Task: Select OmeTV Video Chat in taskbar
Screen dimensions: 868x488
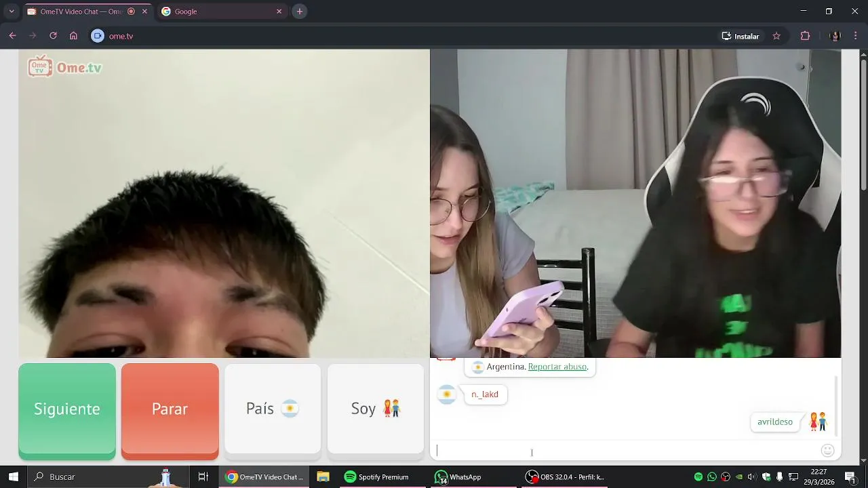Action: click(264, 477)
